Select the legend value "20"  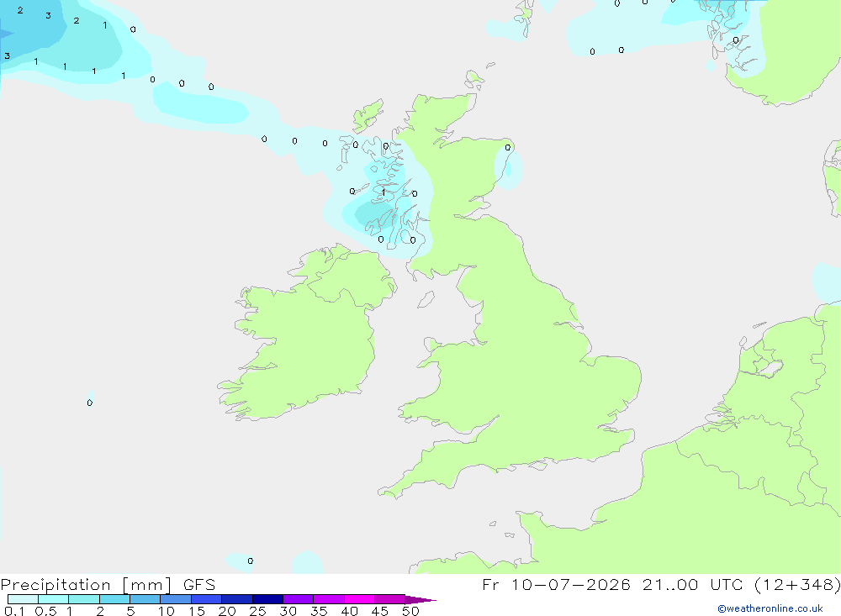pos(227,611)
